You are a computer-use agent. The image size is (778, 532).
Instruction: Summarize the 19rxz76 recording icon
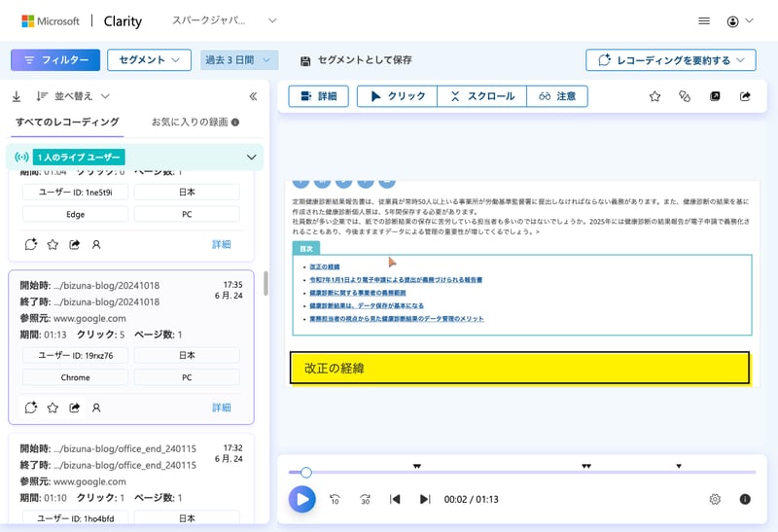click(x=31, y=408)
